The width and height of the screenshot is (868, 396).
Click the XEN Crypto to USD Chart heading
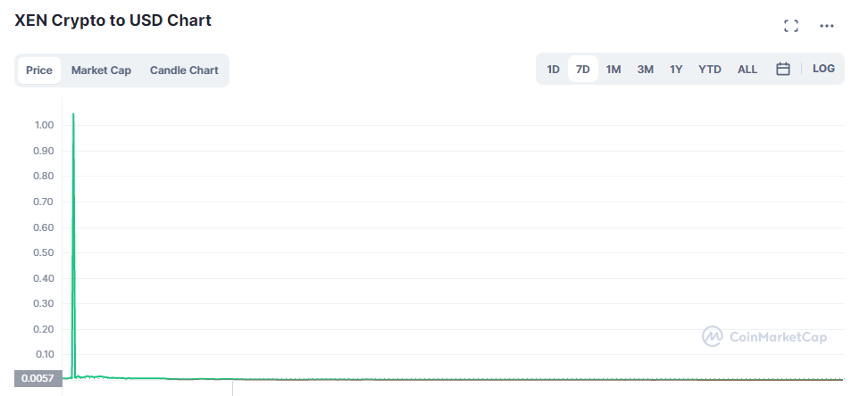[113, 21]
